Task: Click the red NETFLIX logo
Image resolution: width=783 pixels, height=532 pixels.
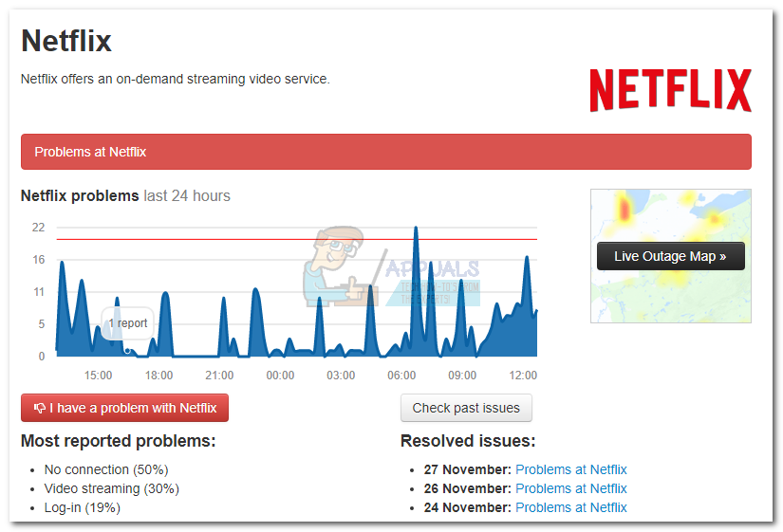Action: coord(670,90)
